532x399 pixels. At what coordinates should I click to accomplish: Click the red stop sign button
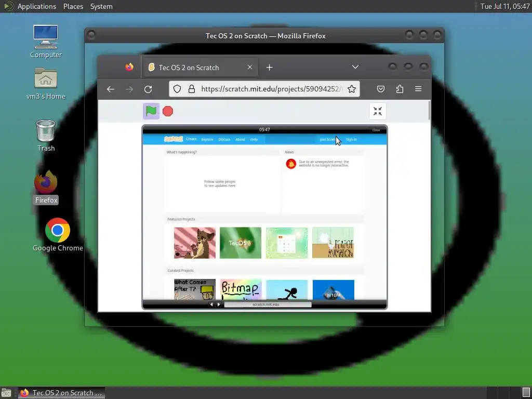pyautogui.click(x=168, y=111)
